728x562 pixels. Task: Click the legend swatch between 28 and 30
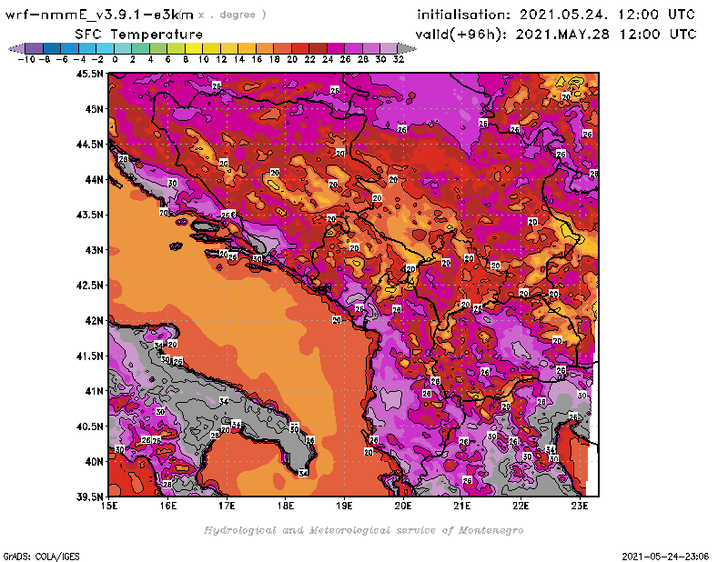point(371,48)
